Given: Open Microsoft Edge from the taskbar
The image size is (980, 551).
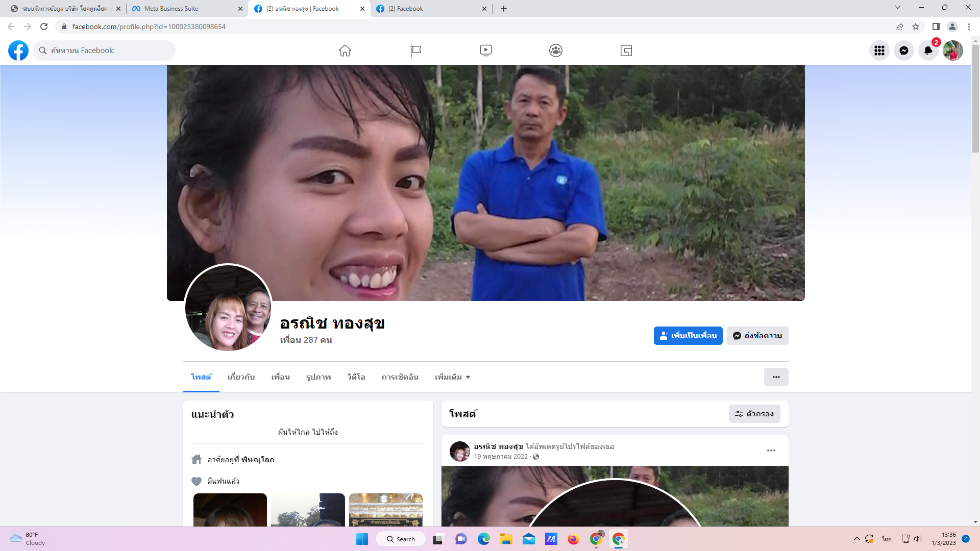Looking at the screenshot, I should (483, 539).
